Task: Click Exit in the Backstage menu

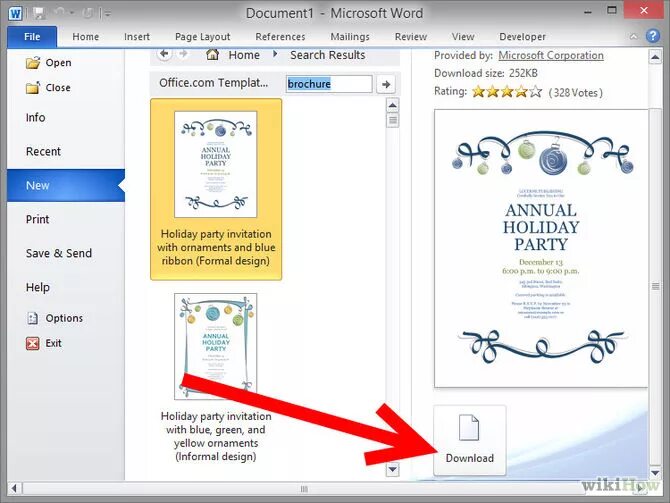Action: tap(44, 343)
